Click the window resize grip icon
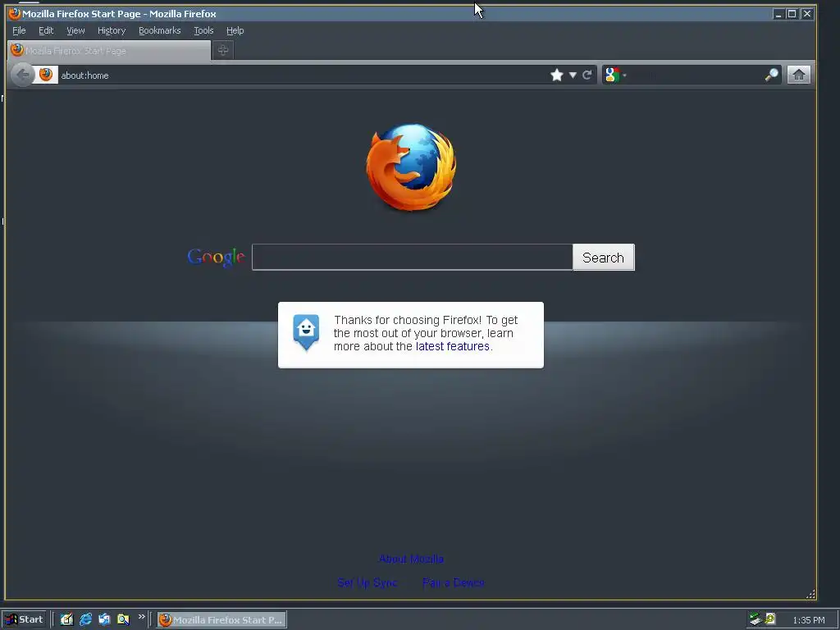Screen dimensions: 840x630 click(x=810, y=594)
